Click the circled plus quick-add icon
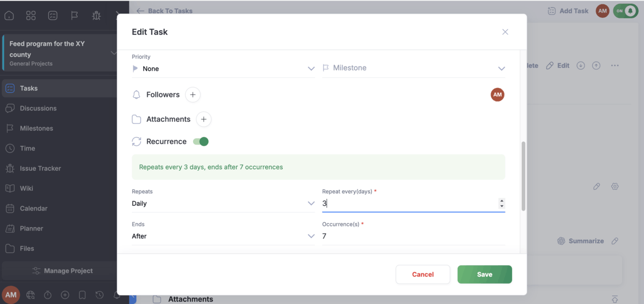Image resolution: width=644 pixels, height=304 pixels. click(65, 295)
